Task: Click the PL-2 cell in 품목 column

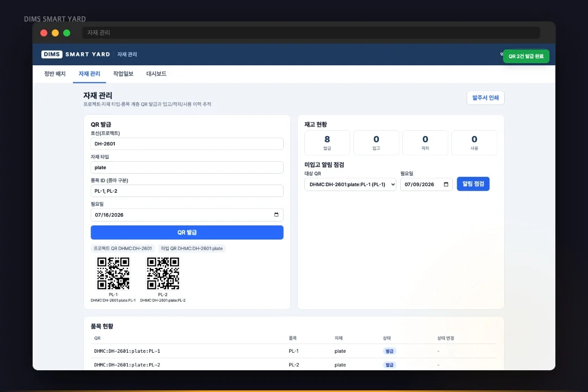Action: (x=293, y=365)
